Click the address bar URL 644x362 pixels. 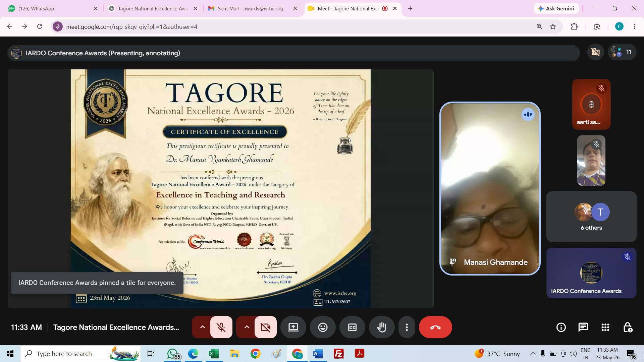click(132, 26)
